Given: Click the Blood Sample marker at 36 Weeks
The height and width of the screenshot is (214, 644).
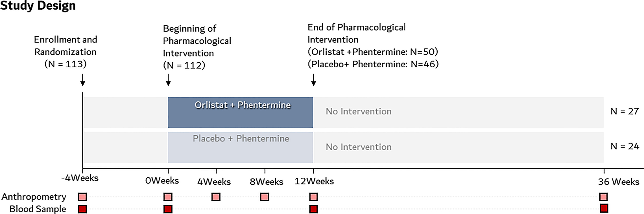Looking at the screenshot, I should point(604,208).
